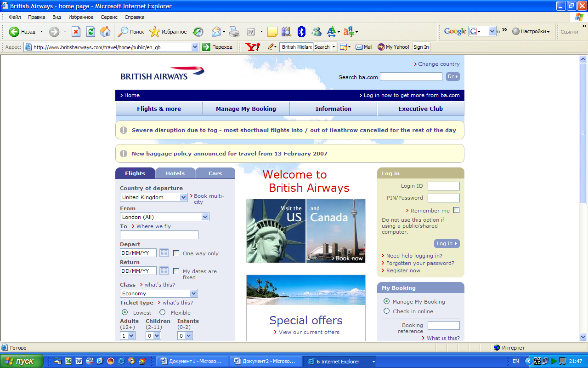Open the Сервис menu
Viewport: 588px width, 368px height.
(x=109, y=17)
